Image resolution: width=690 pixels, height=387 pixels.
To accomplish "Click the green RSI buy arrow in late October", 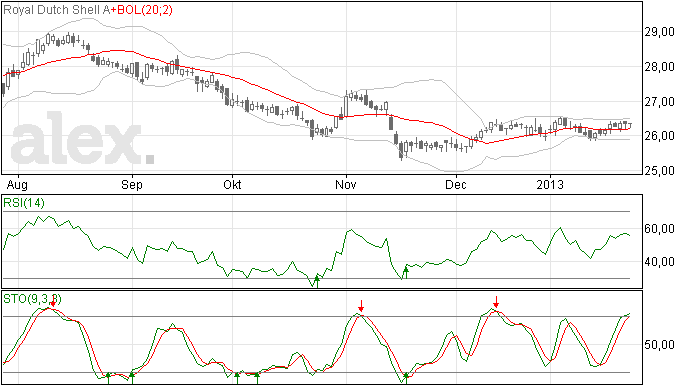I will coord(317,281).
